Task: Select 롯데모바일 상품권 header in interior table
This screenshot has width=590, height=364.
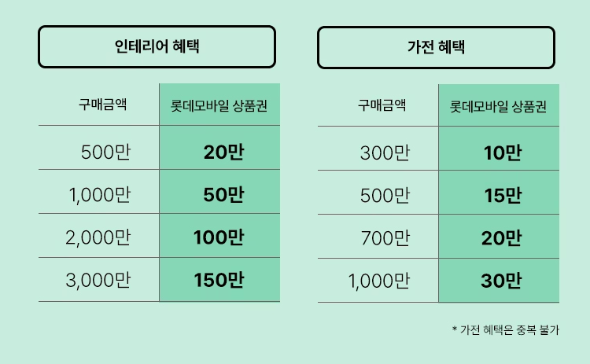Action: pyautogui.click(x=219, y=105)
